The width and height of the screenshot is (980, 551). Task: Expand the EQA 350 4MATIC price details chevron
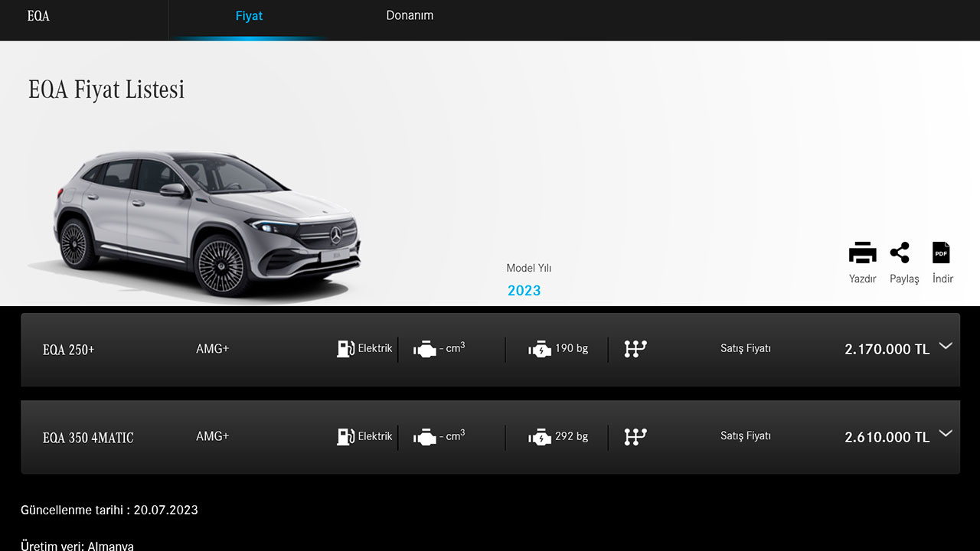pos(946,433)
